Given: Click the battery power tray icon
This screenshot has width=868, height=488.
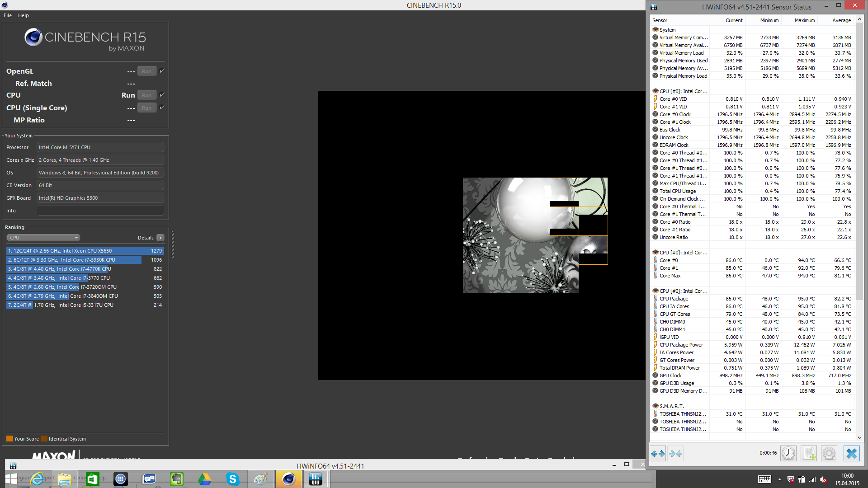Looking at the screenshot, I should pos(802,479).
